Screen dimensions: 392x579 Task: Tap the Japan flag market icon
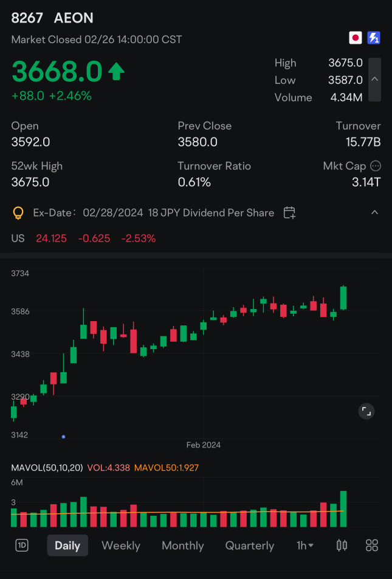(x=355, y=38)
